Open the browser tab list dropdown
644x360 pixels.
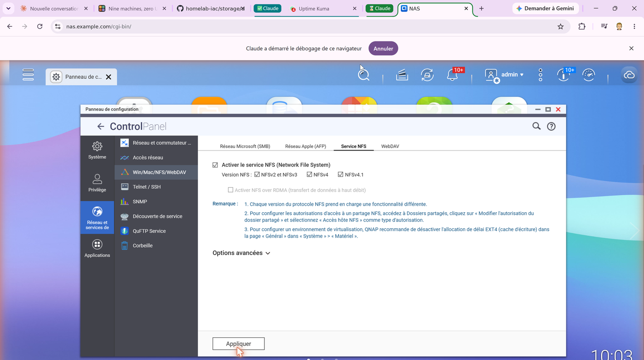click(x=8, y=8)
